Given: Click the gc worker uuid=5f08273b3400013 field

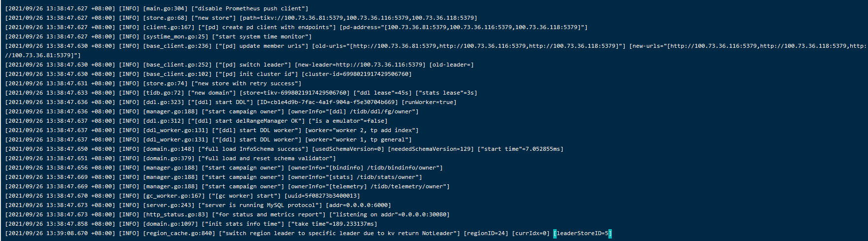Looking at the screenshot, I should click(322, 196).
